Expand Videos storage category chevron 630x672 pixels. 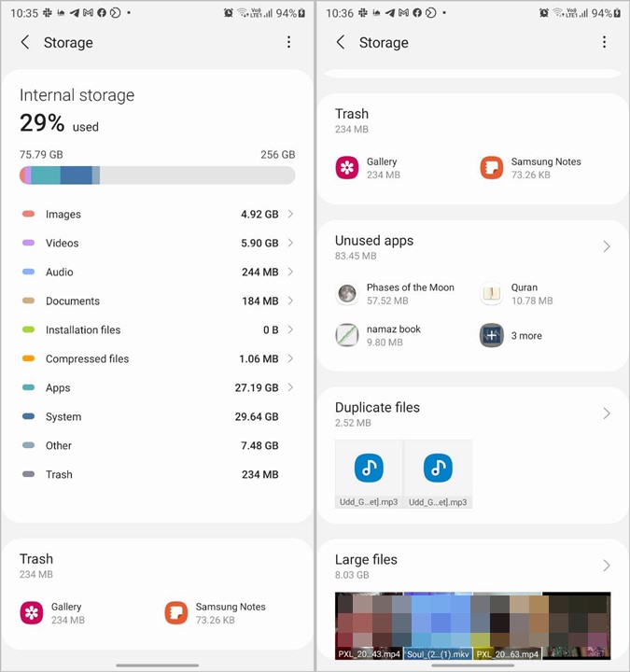(290, 243)
